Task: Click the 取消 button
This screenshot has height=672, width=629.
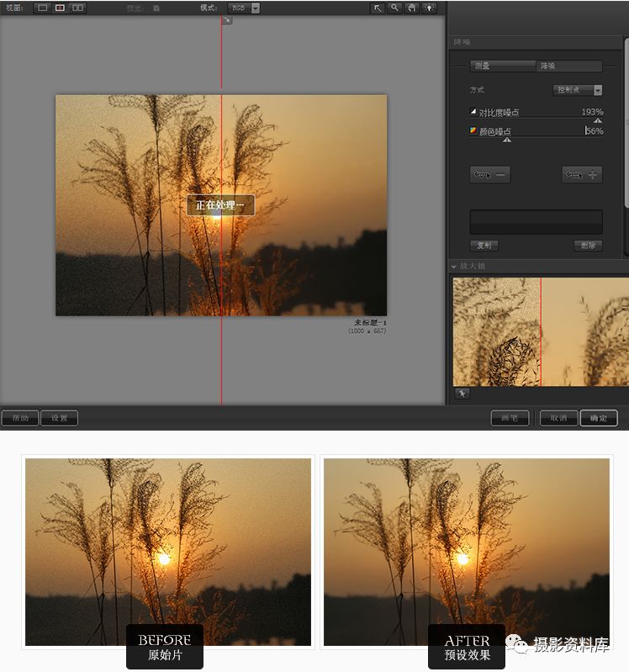Action: [558, 418]
